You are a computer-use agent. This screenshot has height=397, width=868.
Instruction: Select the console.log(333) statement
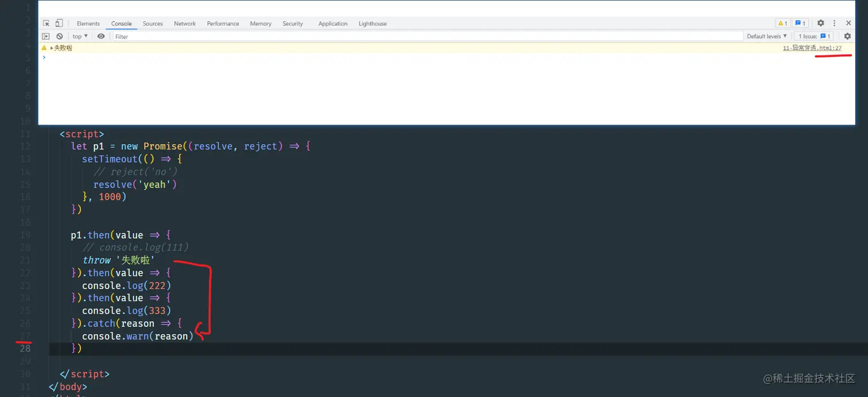127,311
